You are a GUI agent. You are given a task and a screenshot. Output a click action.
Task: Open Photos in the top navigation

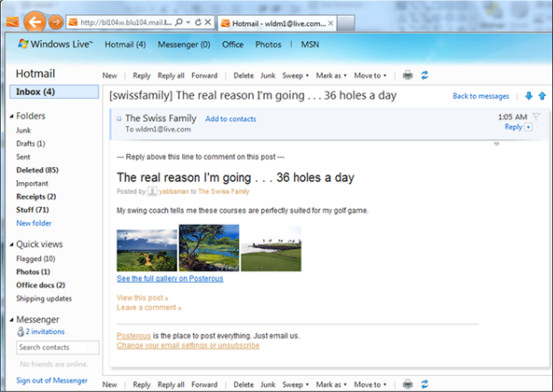(x=268, y=44)
